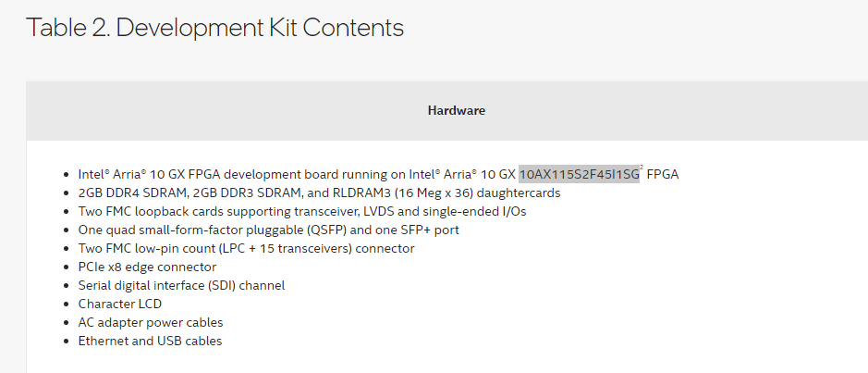The height and width of the screenshot is (373, 868).
Task: Click the Hardware column header
Action: click(x=456, y=110)
